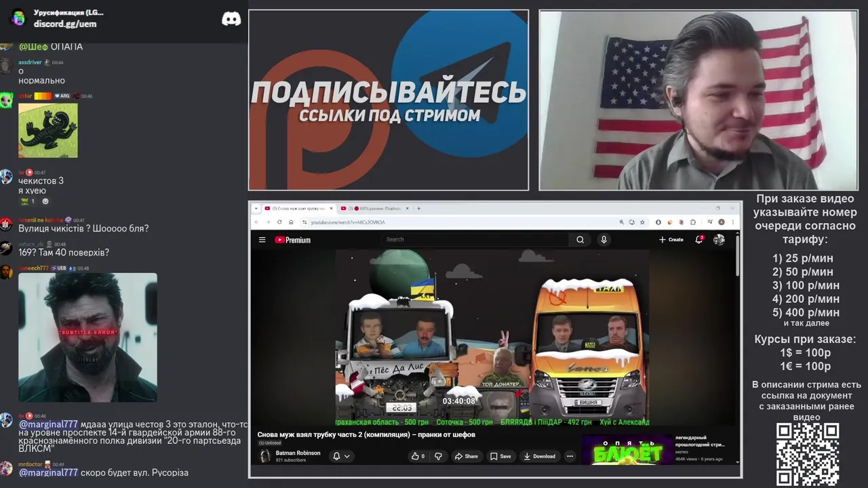Image resolution: width=868 pixels, height=488 pixels.
Task: Click the webcam feed panel
Action: (x=698, y=100)
